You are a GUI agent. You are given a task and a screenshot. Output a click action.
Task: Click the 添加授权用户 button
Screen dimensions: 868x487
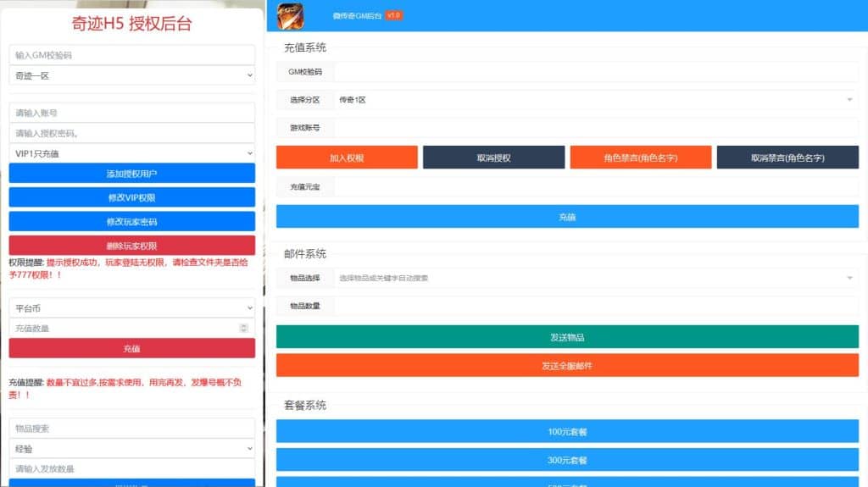tap(131, 174)
